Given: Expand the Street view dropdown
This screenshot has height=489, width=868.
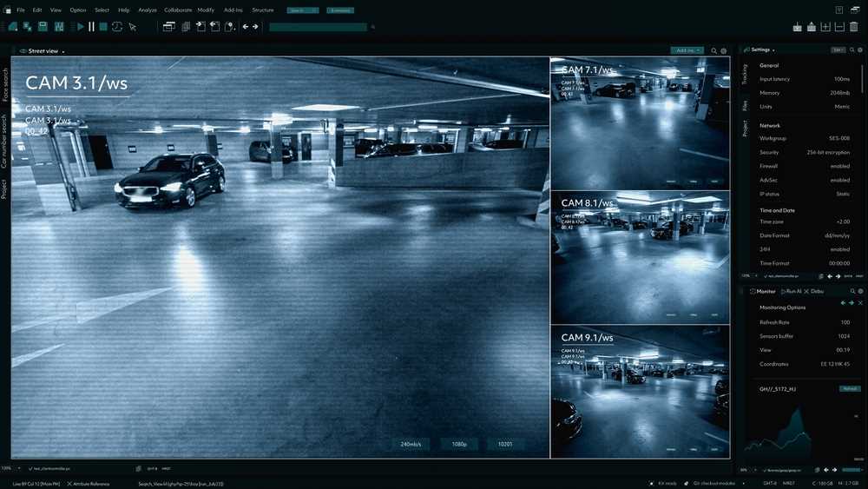Looking at the screenshot, I should click(x=63, y=51).
